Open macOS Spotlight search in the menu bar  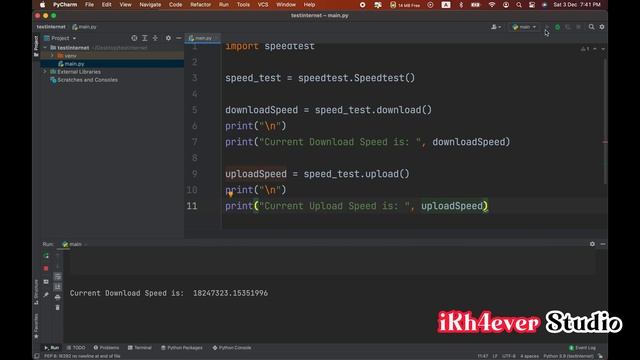[519, 4]
